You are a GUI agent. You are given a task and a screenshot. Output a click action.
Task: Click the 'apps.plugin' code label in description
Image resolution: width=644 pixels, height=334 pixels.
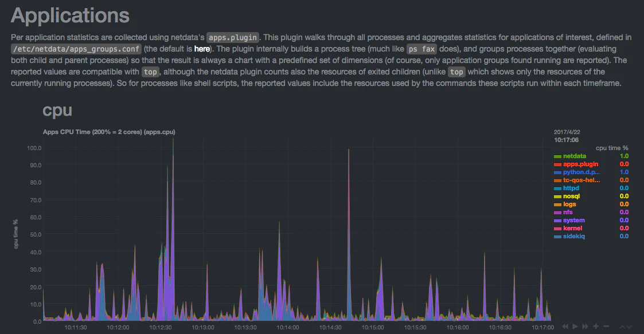[232, 37]
